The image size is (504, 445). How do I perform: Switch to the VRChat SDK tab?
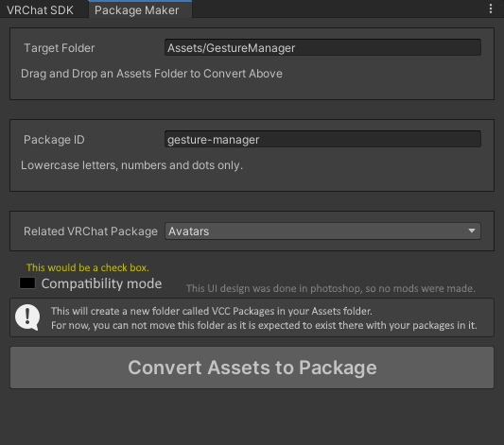coord(40,10)
